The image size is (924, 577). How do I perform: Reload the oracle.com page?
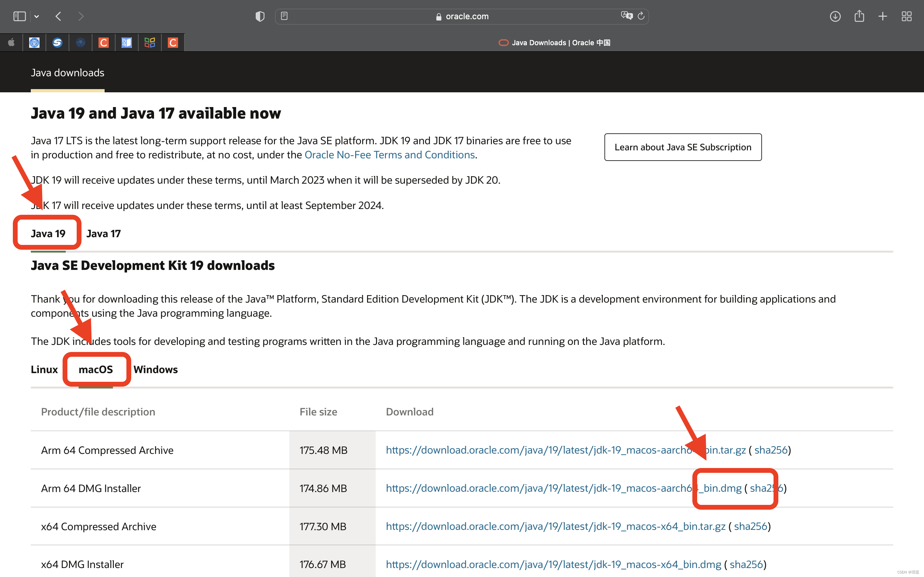click(x=641, y=16)
